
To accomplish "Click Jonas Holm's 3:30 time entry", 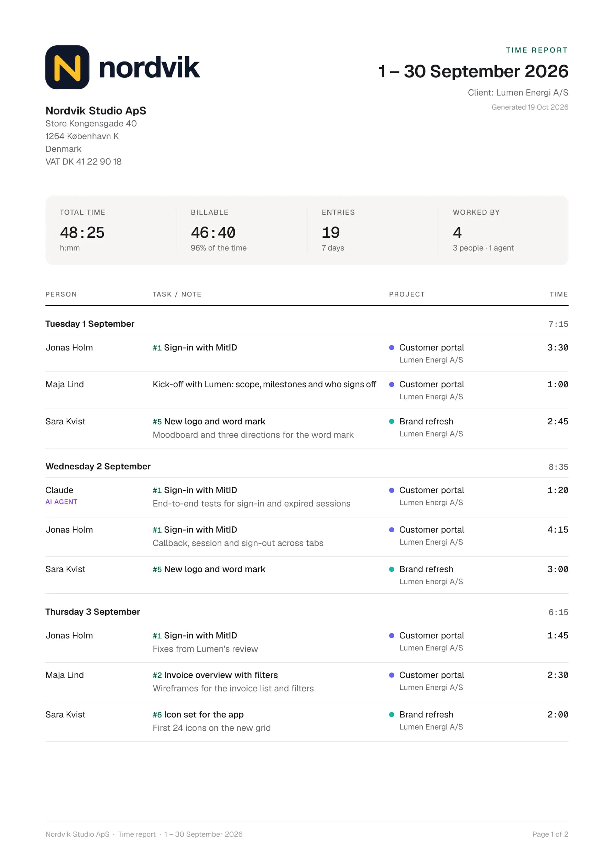I will coord(558,347).
